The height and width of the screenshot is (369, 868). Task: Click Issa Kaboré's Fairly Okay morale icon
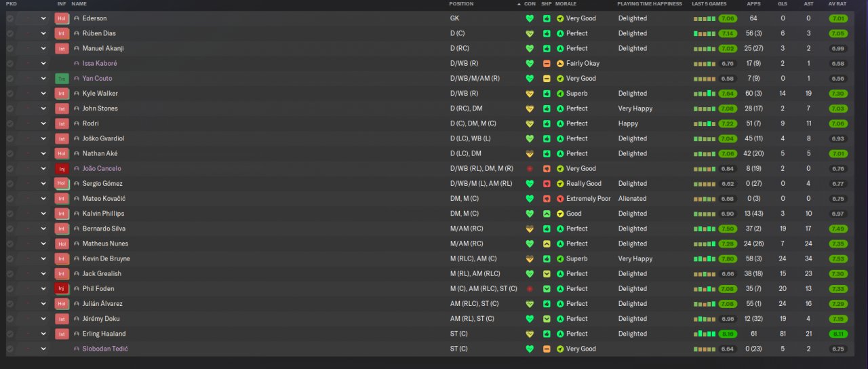coord(560,64)
